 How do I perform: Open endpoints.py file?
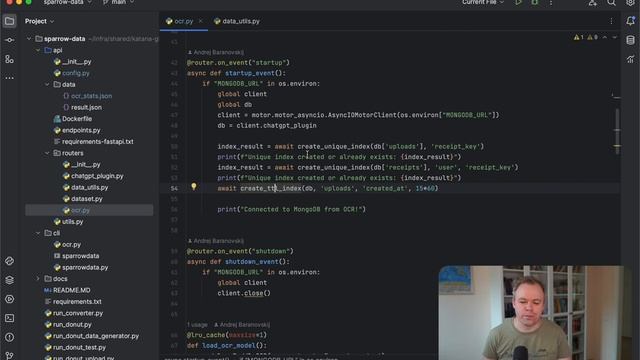point(81,130)
